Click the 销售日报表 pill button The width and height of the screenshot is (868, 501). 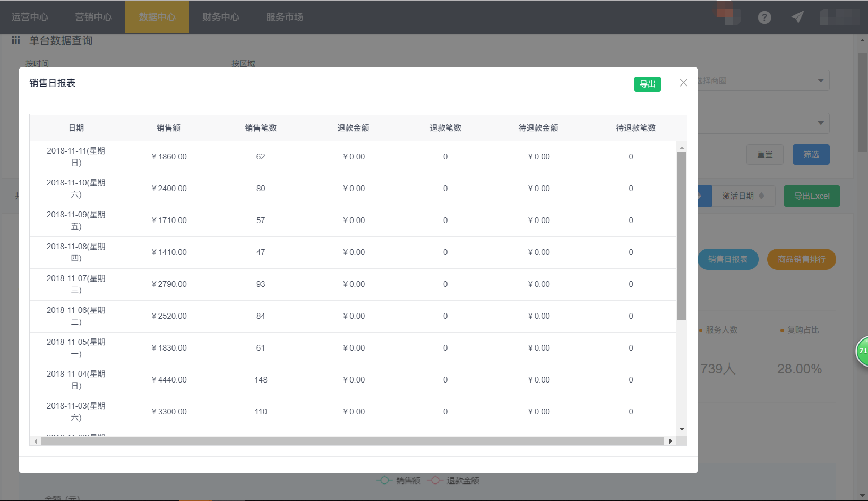pos(728,259)
